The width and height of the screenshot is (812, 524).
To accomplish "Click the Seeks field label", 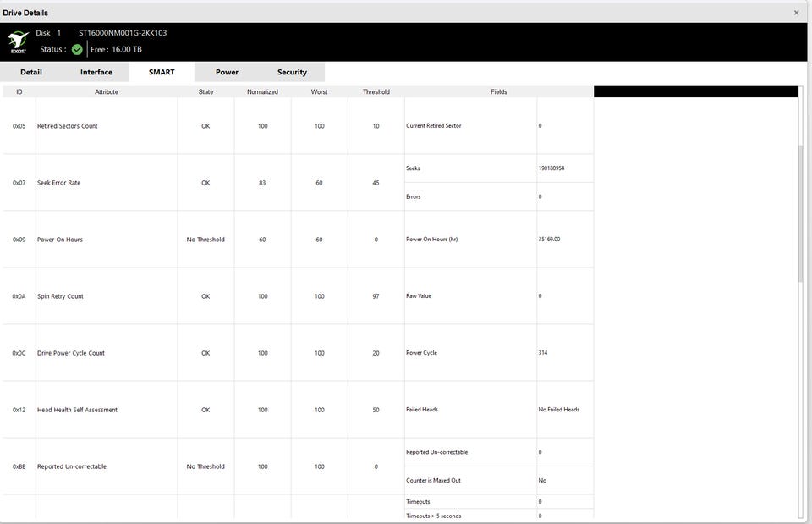I will tap(413, 168).
